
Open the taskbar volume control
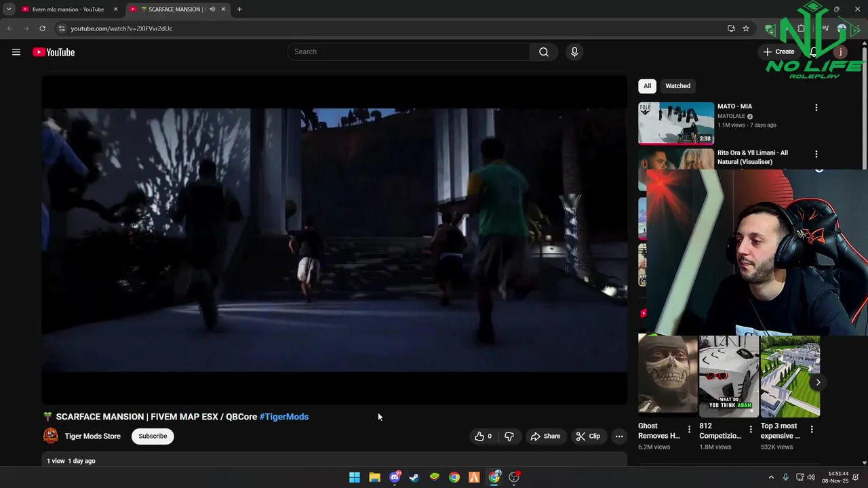click(811, 477)
